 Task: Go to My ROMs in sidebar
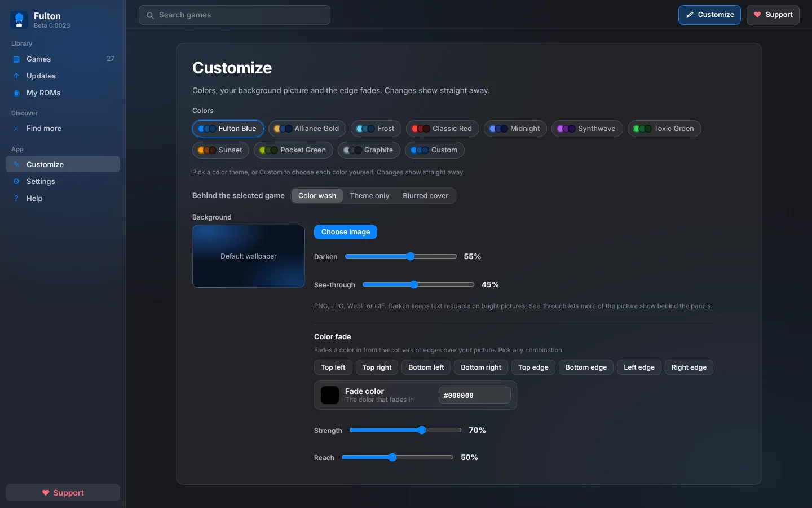click(63, 93)
